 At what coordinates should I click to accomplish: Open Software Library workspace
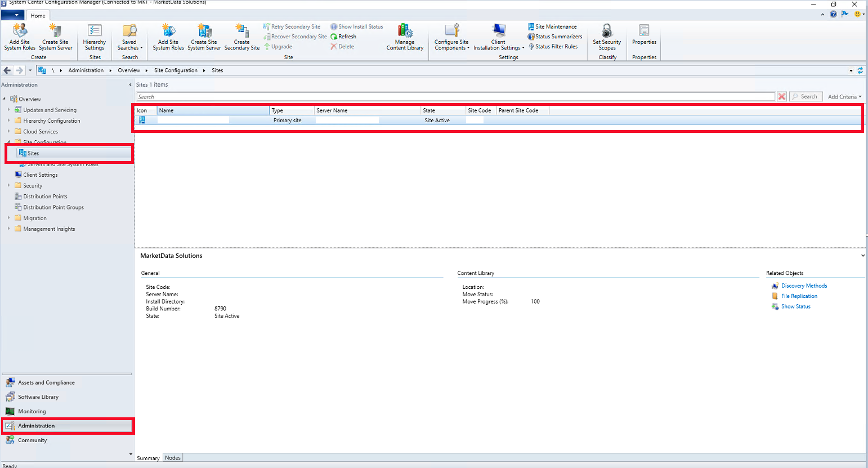coord(67,397)
